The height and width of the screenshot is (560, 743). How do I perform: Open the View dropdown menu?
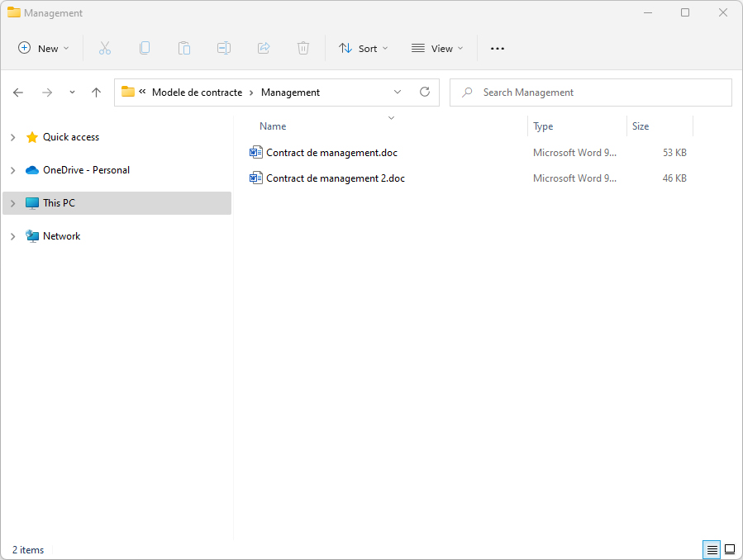pyautogui.click(x=437, y=48)
